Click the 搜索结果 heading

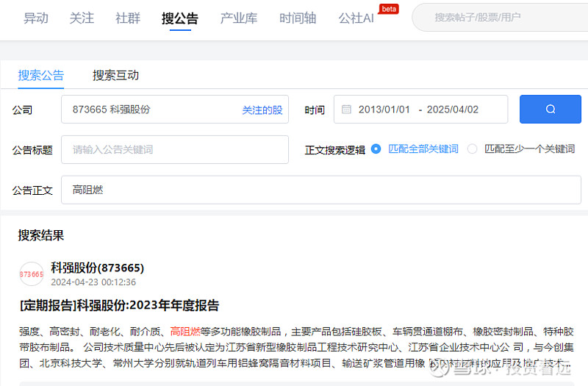41,235
